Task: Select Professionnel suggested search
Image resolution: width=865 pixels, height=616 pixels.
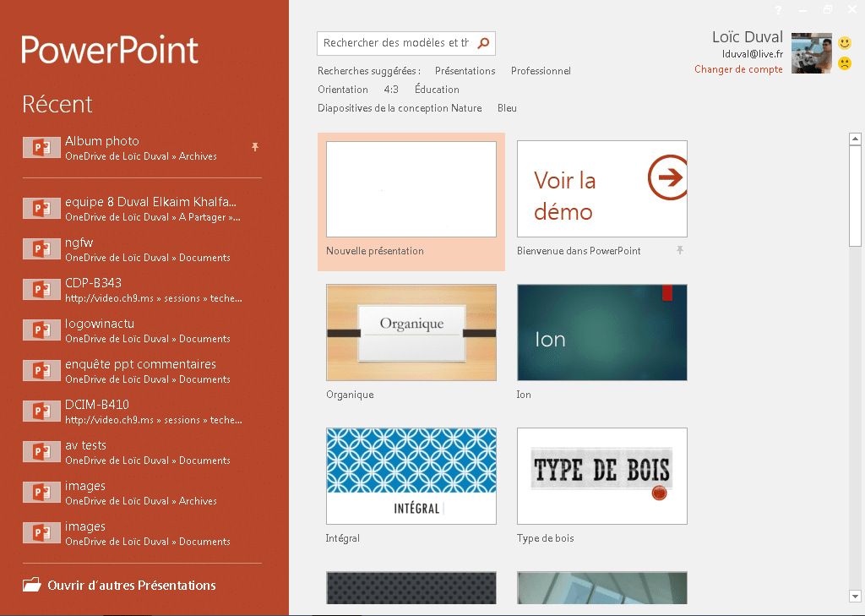Action: pos(541,71)
